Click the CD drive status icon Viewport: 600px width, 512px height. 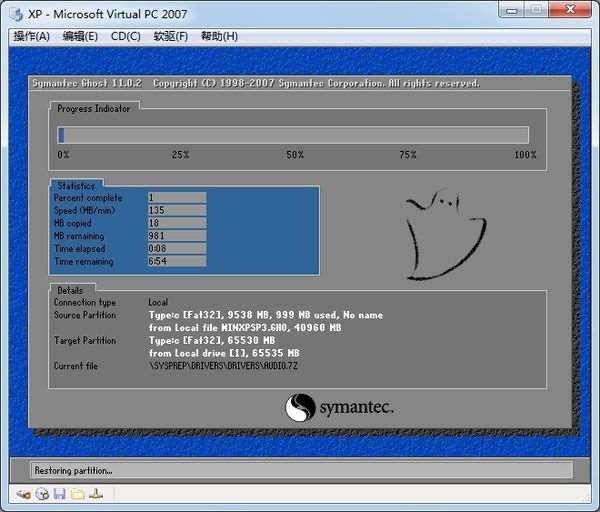coord(42,494)
